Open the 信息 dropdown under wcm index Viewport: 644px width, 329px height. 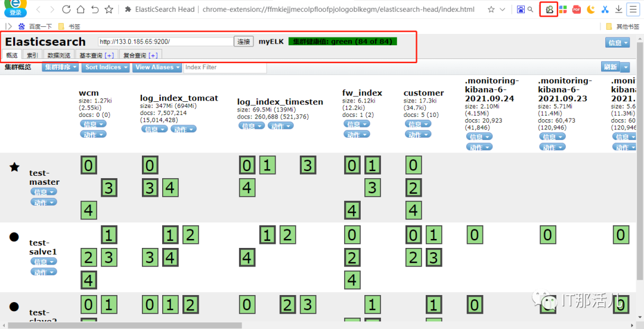pyautogui.click(x=93, y=123)
